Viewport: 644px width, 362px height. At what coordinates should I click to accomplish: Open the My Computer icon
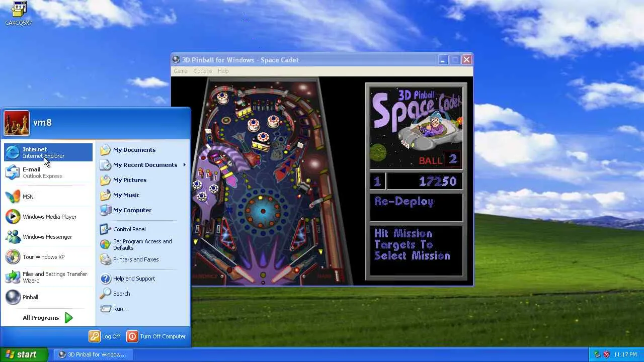click(105, 210)
